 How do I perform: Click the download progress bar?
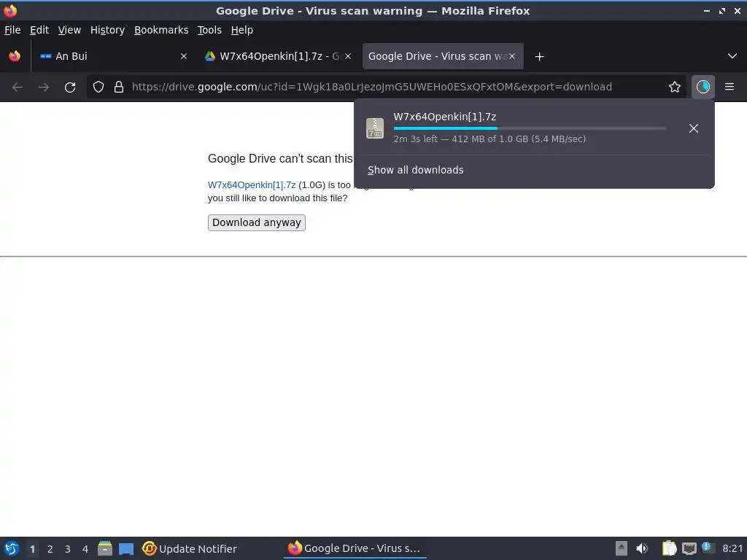point(530,128)
